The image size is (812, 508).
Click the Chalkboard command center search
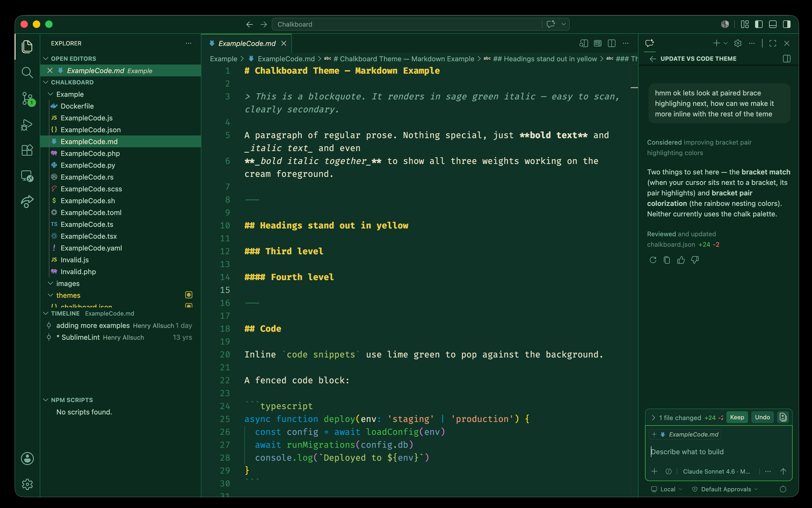point(407,24)
